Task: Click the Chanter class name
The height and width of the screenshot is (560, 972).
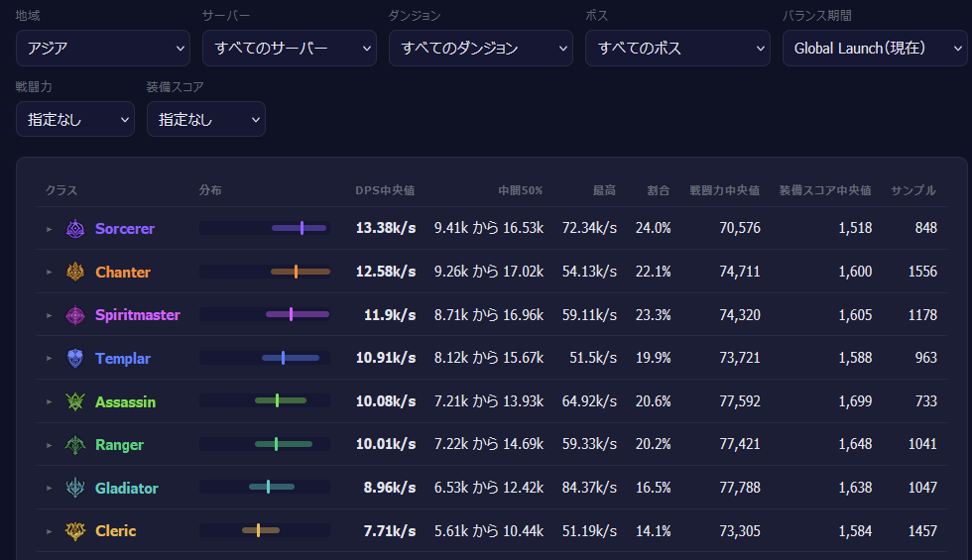Action: (123, 272)
